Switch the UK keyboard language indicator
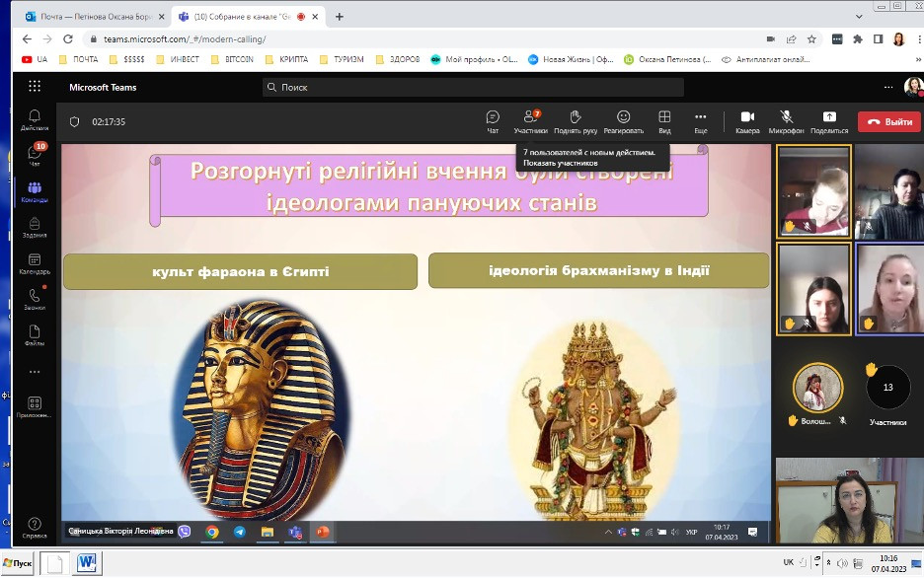The height and width of the screenshot is (578, 924). click(788, 562)
